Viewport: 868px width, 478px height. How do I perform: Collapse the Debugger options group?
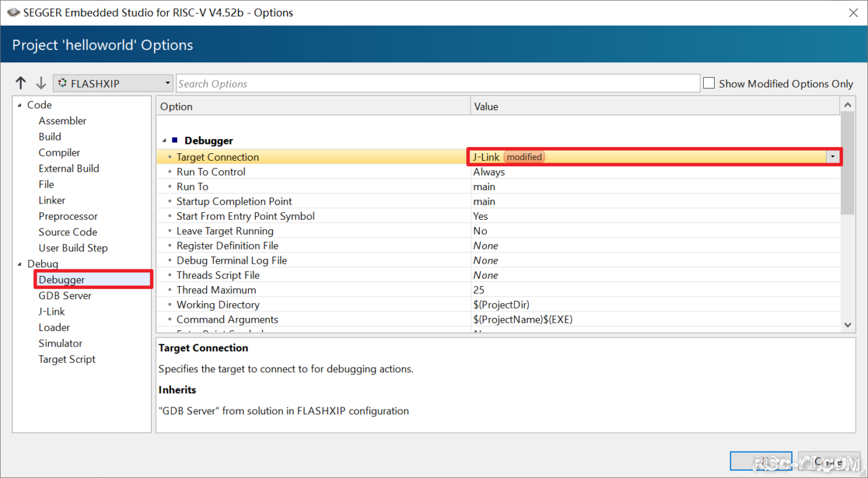pos(164,141)
